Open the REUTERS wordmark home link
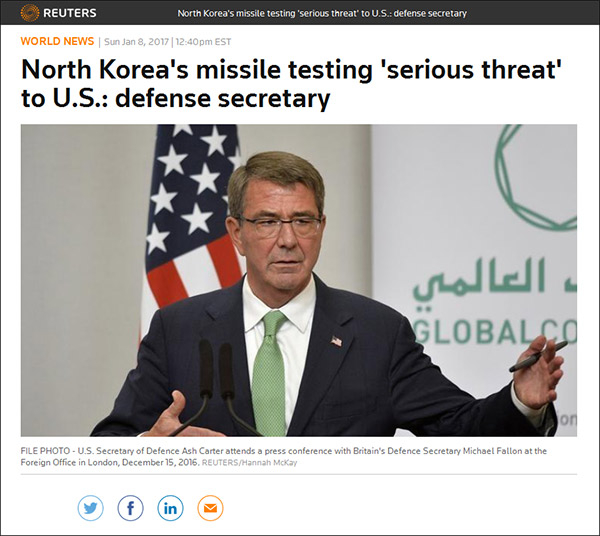 pyautogui.click(x=70, y=13)
